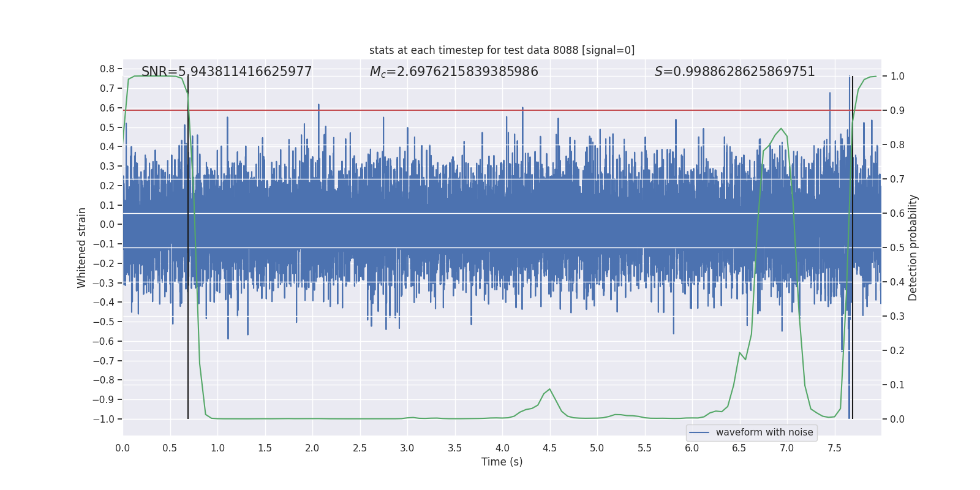980x490 pixels.
Task: Click the green curve's small peak at 4.5 seconds
Action: (x=549, y=390)
